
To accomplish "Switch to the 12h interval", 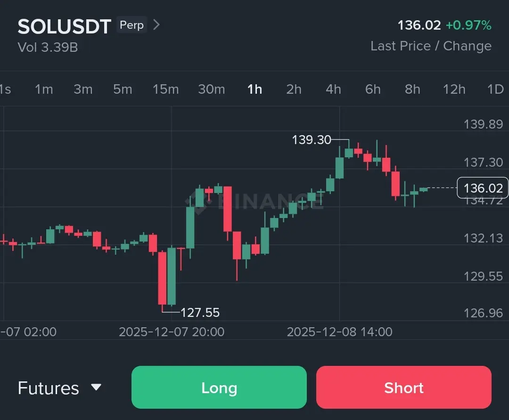I will [454, 89].
